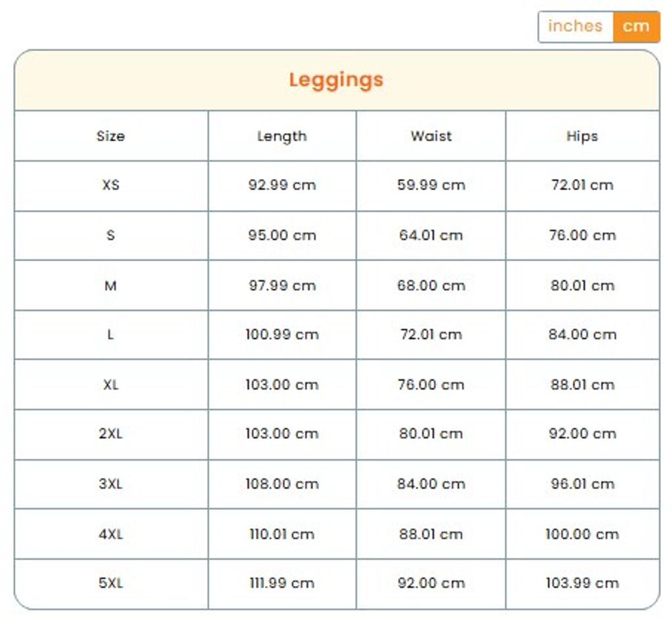Switch units to inches
The image size is (672, 626).
[x=575, y=26]
